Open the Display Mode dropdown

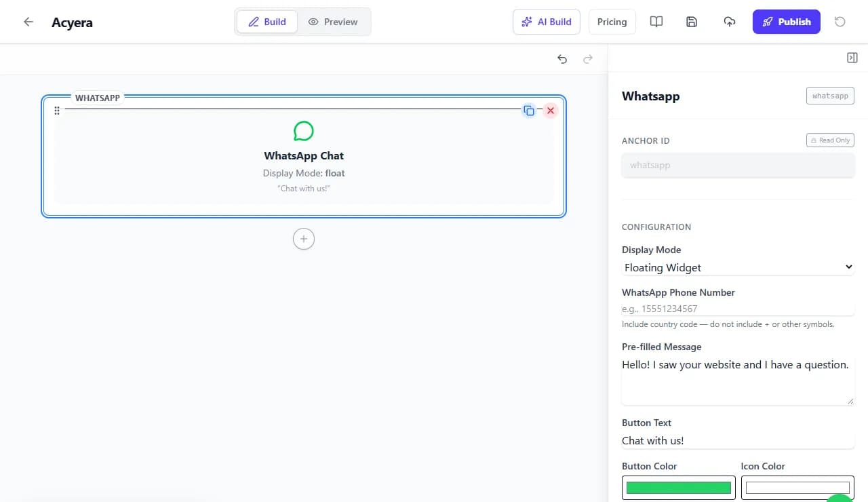[x=738, y=267]
